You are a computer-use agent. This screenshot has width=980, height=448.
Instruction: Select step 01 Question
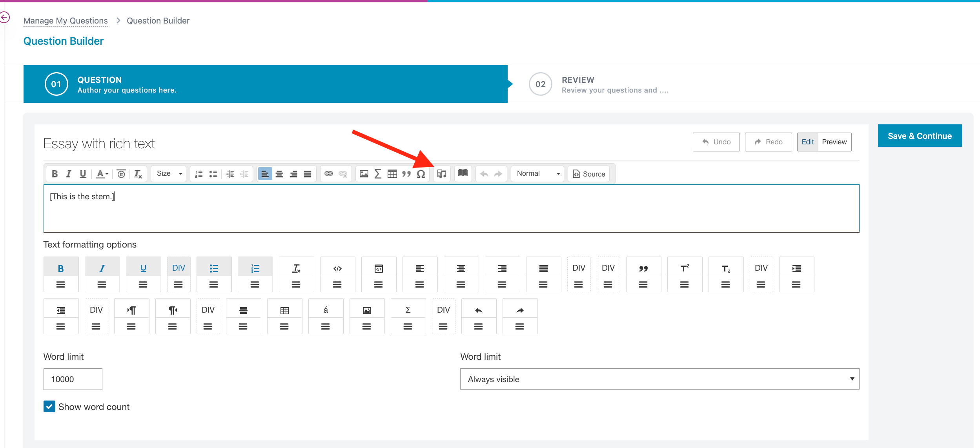pos(266,84)
